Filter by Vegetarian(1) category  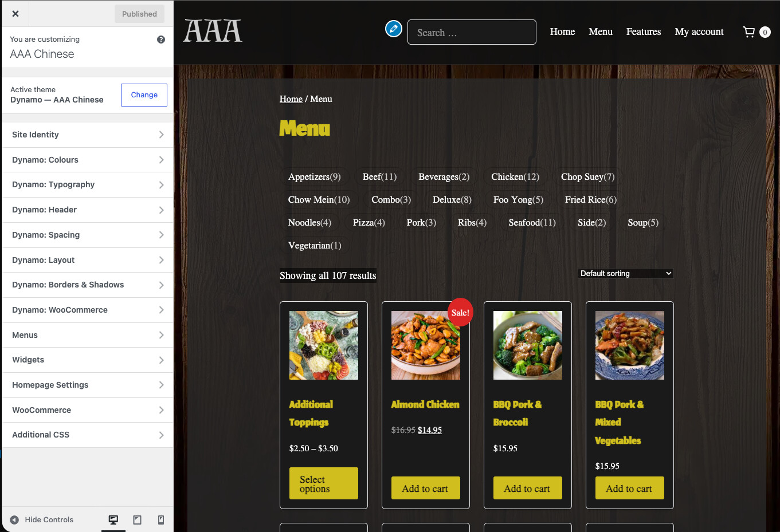tap(315, 246)
